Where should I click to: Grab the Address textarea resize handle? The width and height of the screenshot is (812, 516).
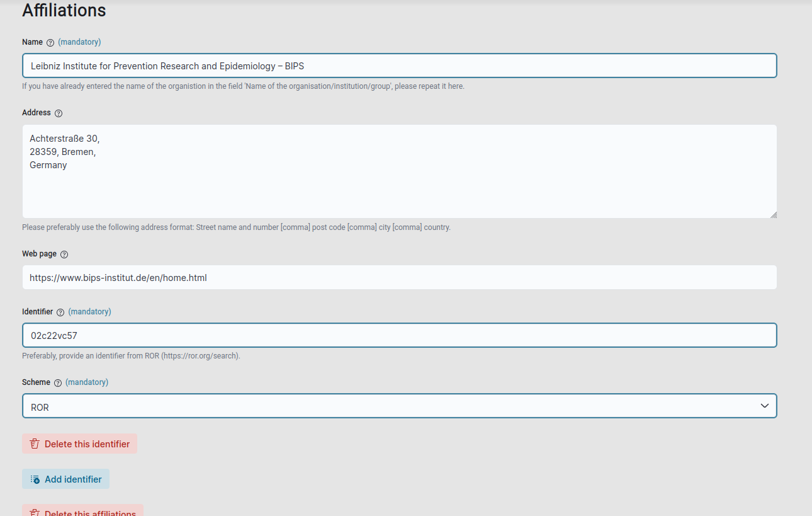point(773,214)
